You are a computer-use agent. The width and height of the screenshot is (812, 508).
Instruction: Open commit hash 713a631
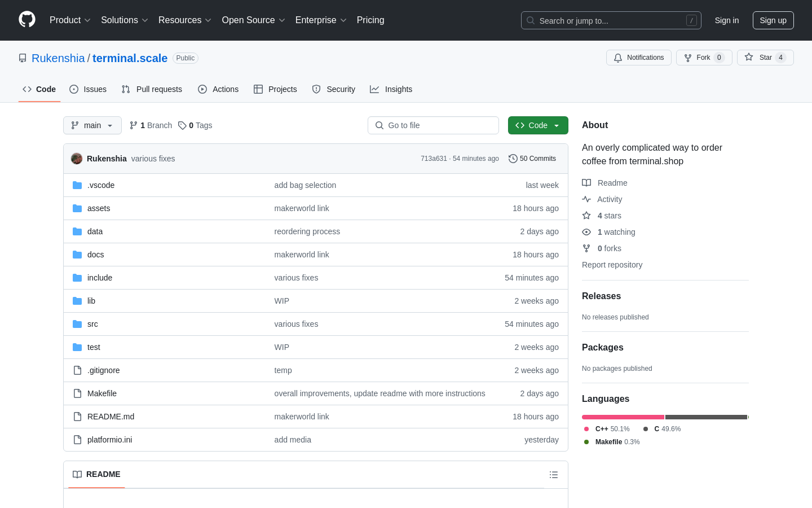pyautogui.click(x=434, y=159)
